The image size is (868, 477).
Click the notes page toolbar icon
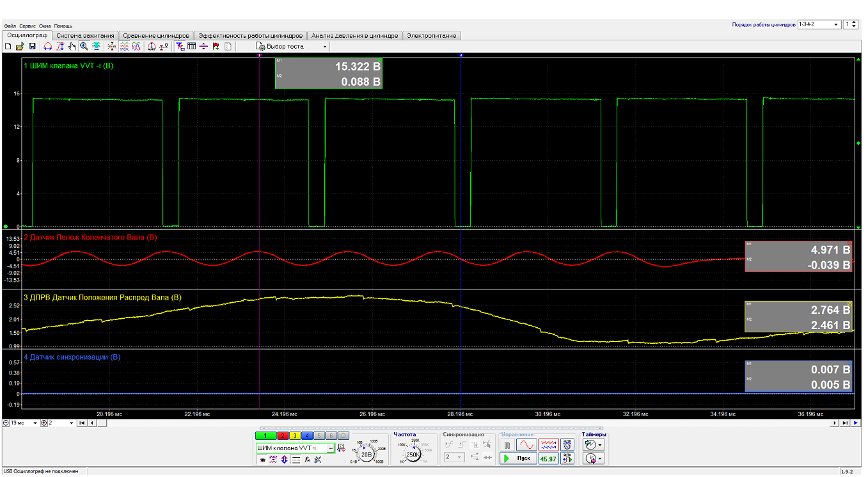click(x=228, y=46)
